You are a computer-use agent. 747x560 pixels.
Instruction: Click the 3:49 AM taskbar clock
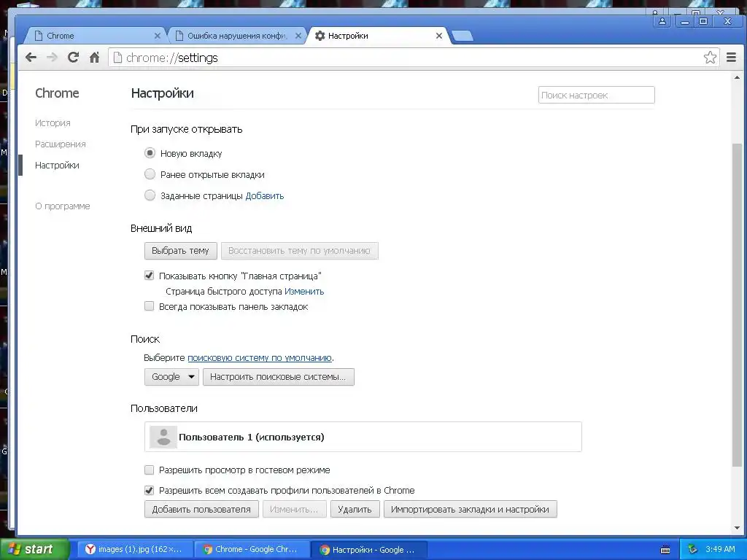pyautogui.click(x=720, y=550)
